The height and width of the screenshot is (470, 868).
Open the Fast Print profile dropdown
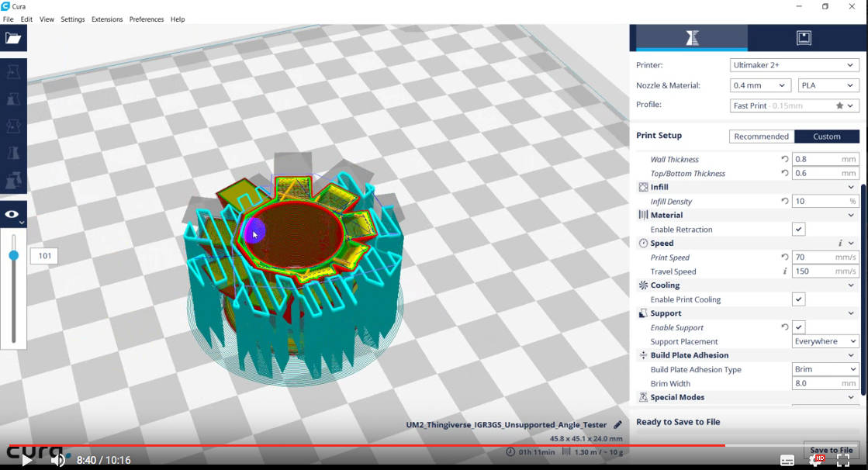794,105
